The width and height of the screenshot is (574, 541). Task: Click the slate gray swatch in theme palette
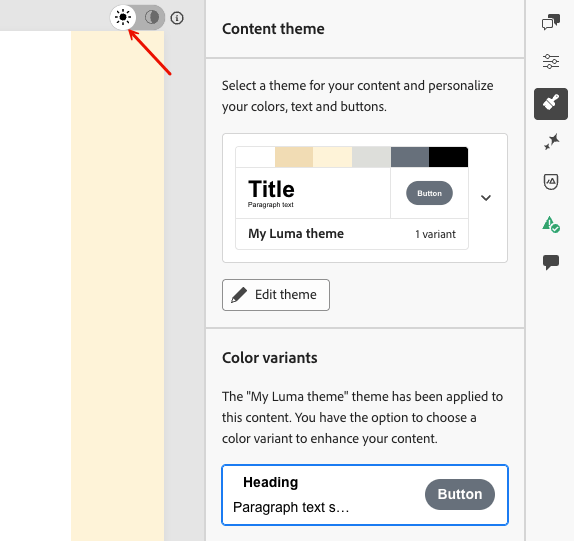(410, 157)
